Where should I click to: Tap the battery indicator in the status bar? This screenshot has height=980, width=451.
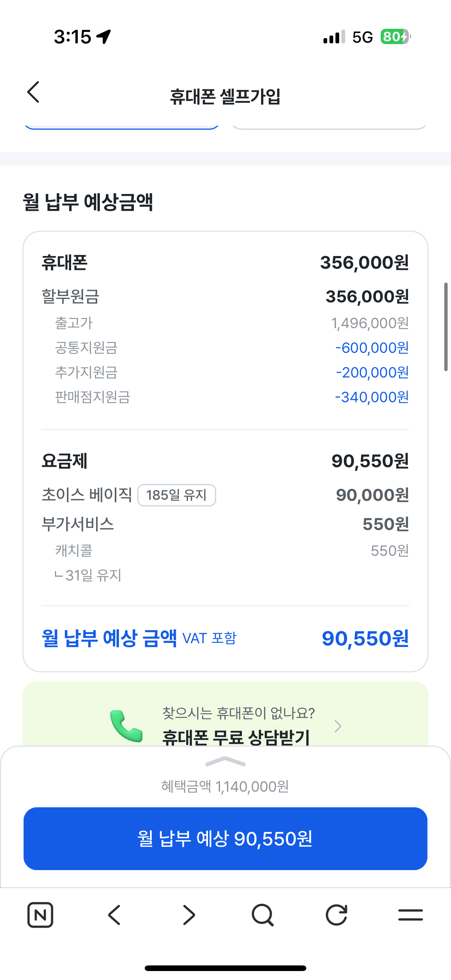(395, 37)
